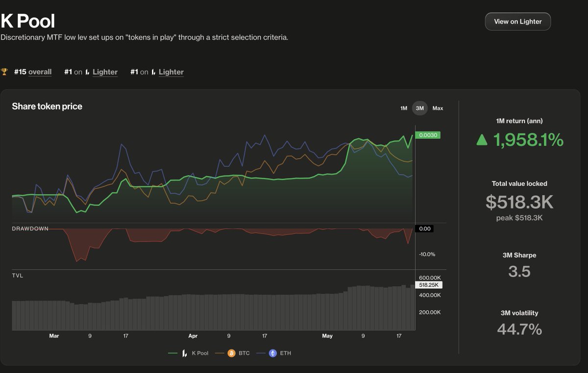Select the 3M time range
This screenshot has height=373, width=588.
419,108
